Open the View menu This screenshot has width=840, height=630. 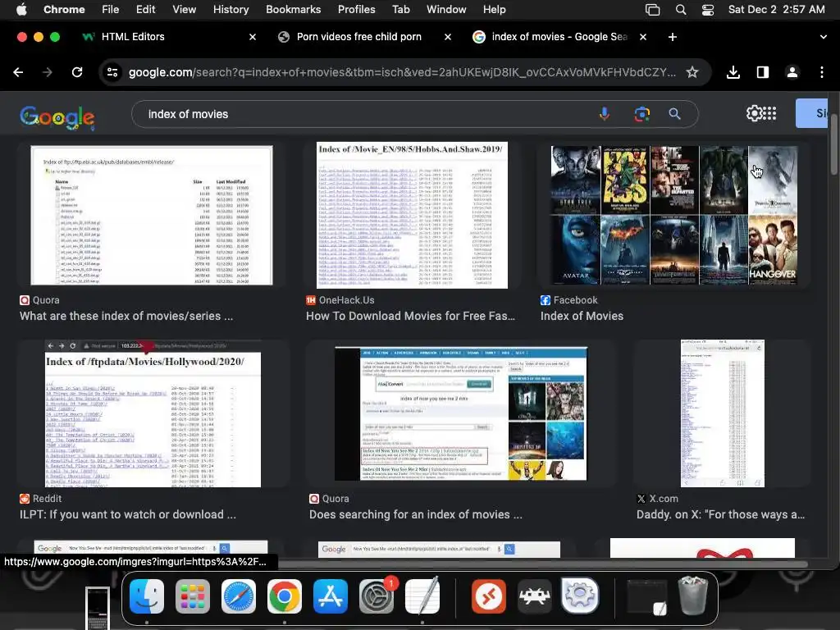[184, 9]
